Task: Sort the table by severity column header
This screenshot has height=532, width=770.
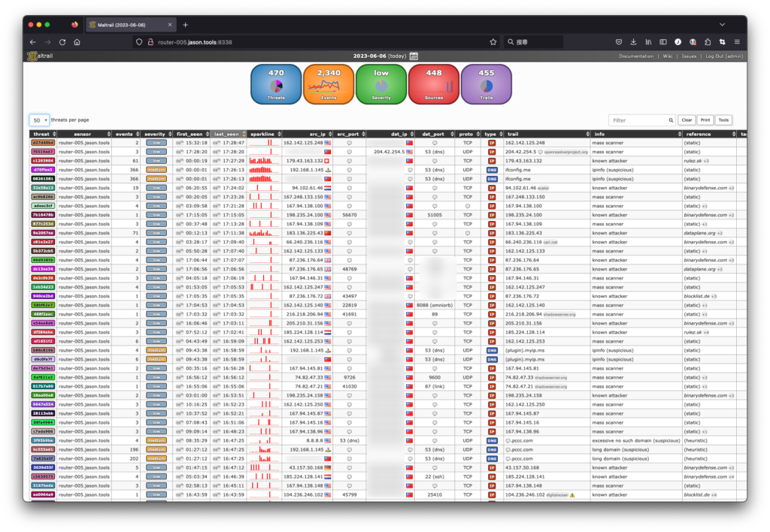Action: tap(157, 134)
